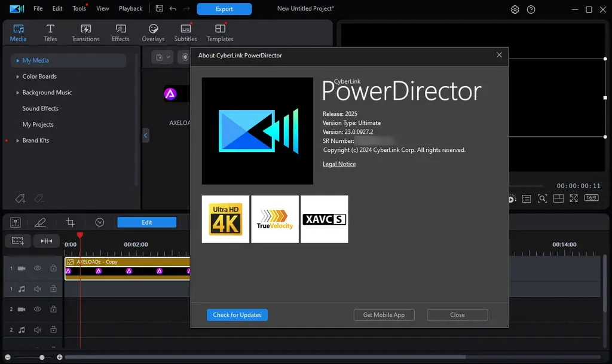The image size is (612, 364).
Task: Lock audio track 2
Action: (x=53, y=330)
